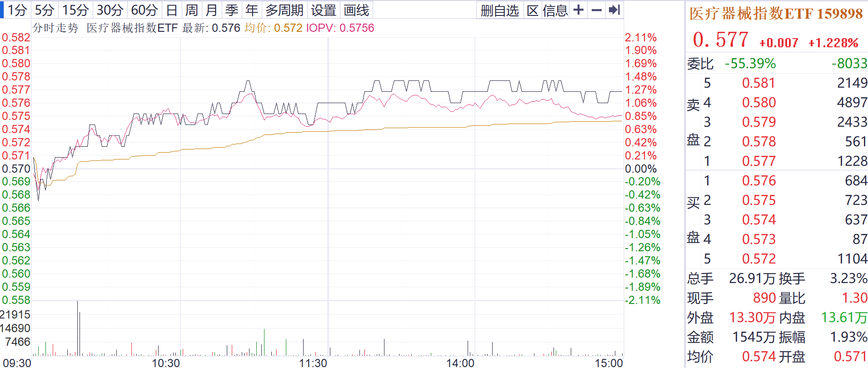Switch to the 5分 period tab

point(45,10)
